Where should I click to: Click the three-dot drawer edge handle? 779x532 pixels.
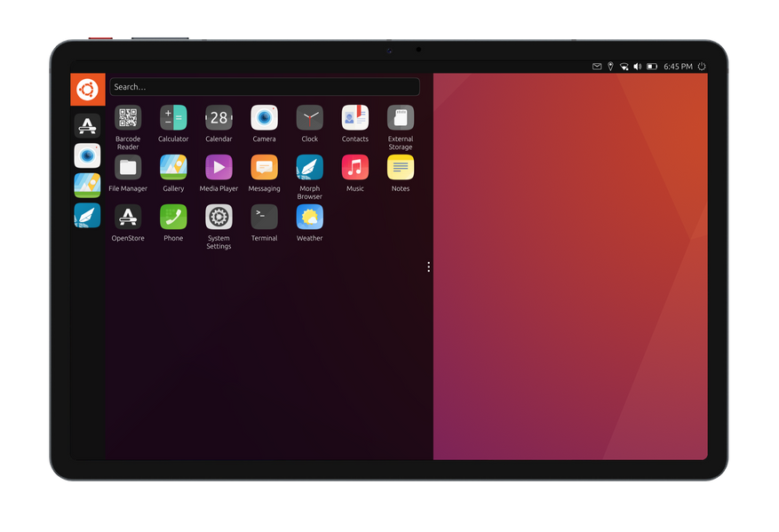tap(429, 266)
